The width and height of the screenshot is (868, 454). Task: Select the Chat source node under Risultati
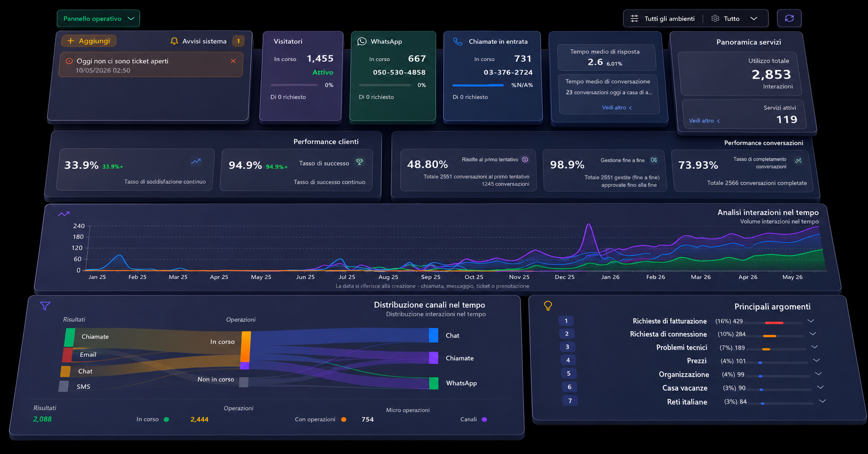(x=66, y=371)
